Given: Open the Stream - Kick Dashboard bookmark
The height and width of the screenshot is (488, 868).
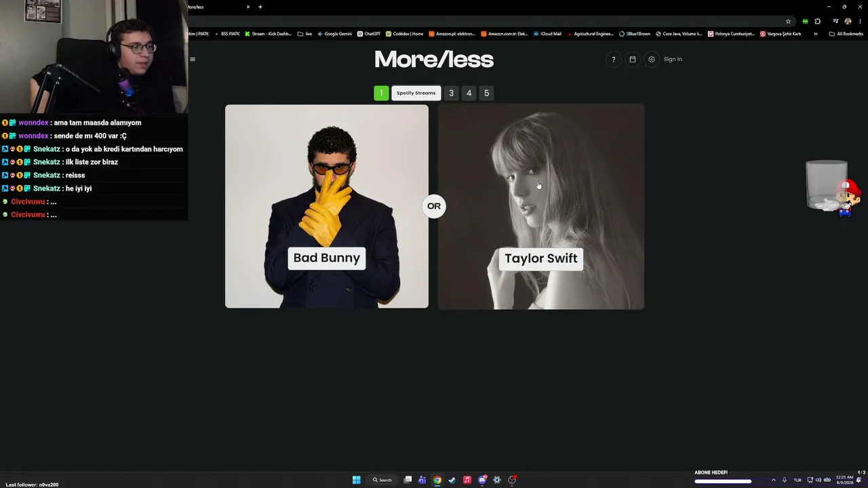Looking at the screenshot, I should 269,34.
